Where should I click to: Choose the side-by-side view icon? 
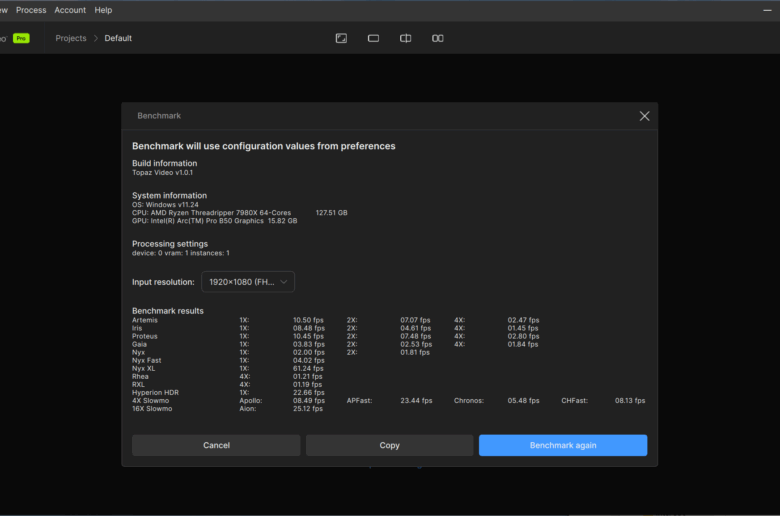(x=437, y=38)
